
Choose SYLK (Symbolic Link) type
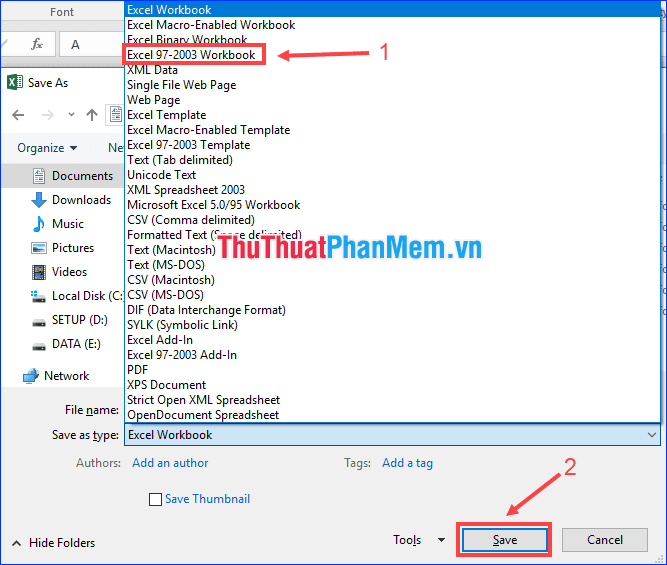tap(392, 325)
